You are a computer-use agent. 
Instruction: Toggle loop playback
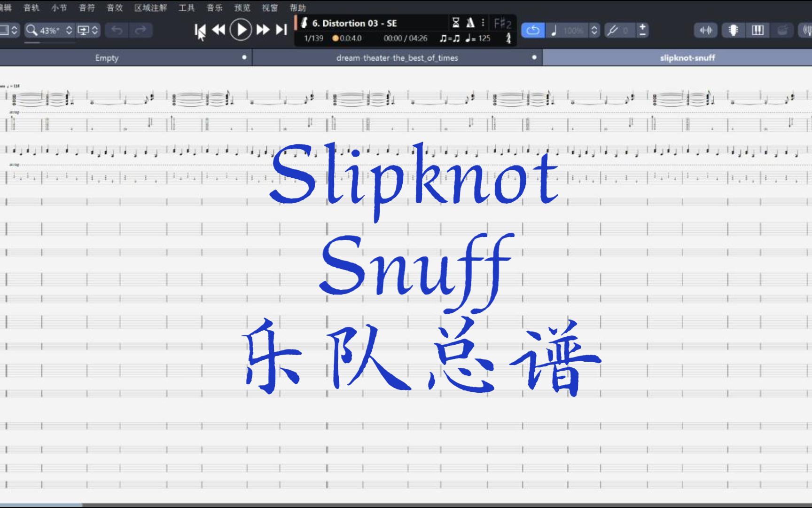533,30
